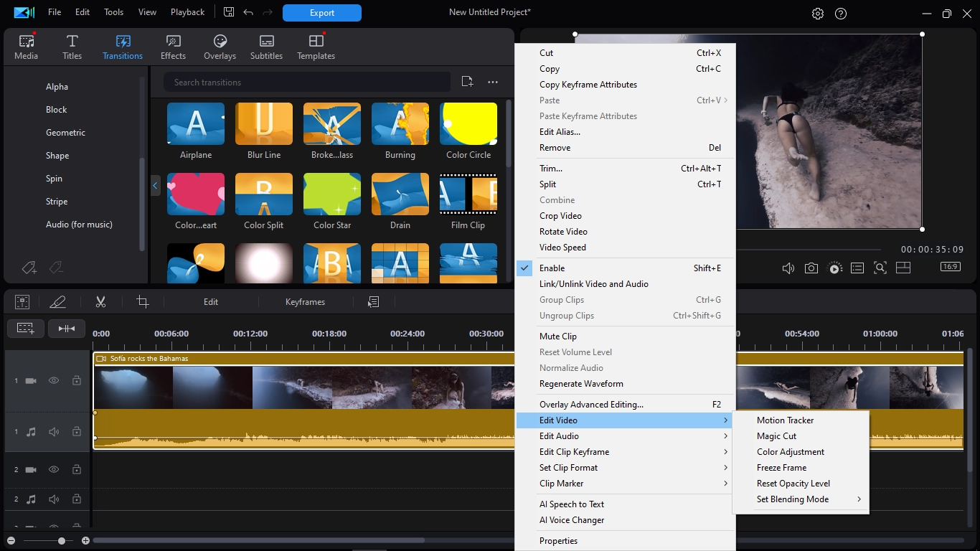Viewport: 980px width, 551px height.
Task: Select Crop Video in context menu
Action: point(560,216)
